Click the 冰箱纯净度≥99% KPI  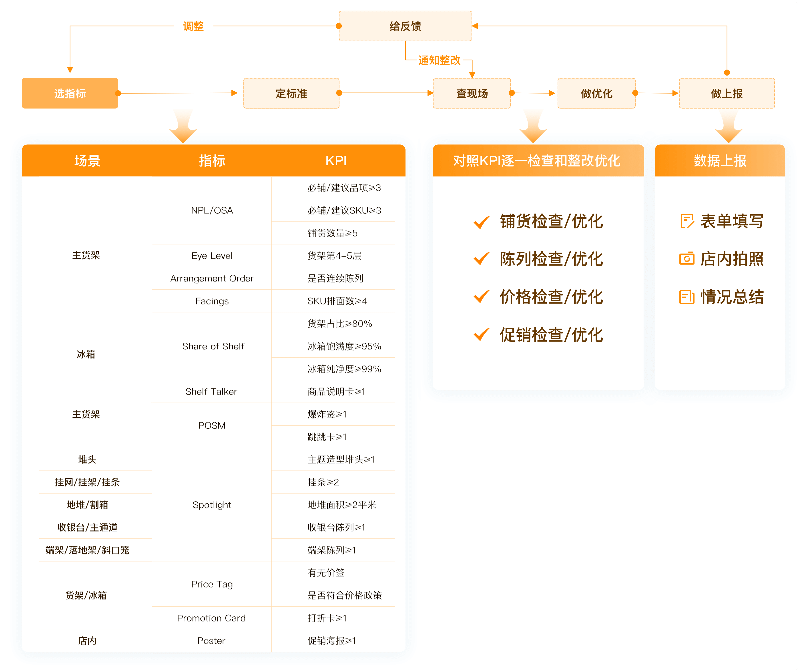pyautogui.click(x=344, y=369)
